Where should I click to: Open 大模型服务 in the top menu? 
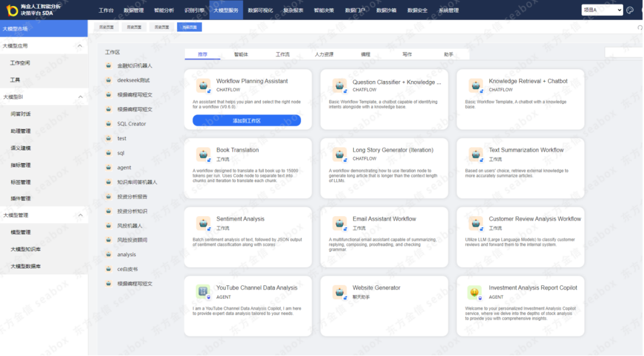226,10
